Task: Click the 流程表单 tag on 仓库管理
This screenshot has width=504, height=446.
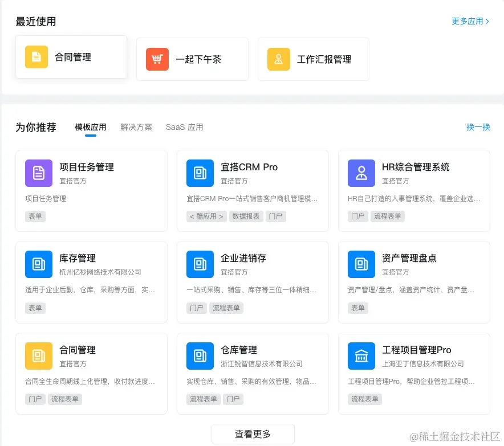Action: point(204,399)
